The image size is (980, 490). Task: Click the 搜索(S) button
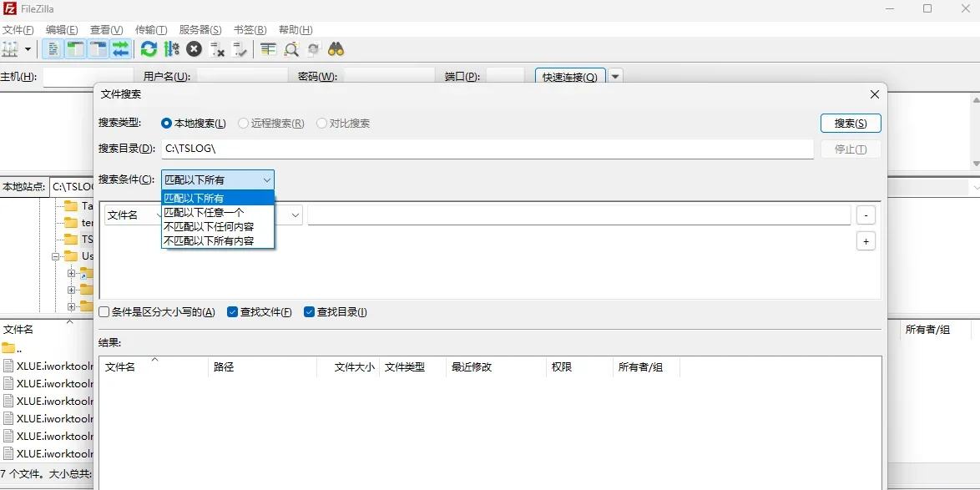tap(851, 123)
